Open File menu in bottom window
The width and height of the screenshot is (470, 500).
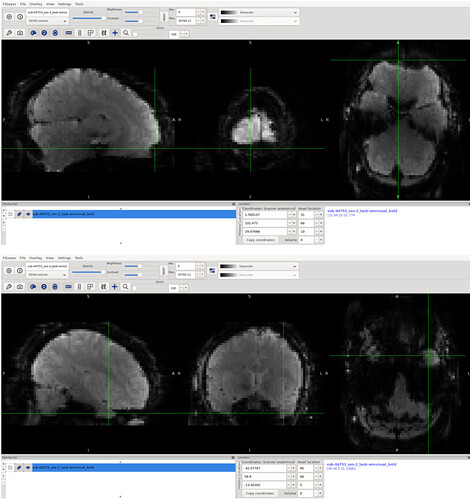click(23, 258)
